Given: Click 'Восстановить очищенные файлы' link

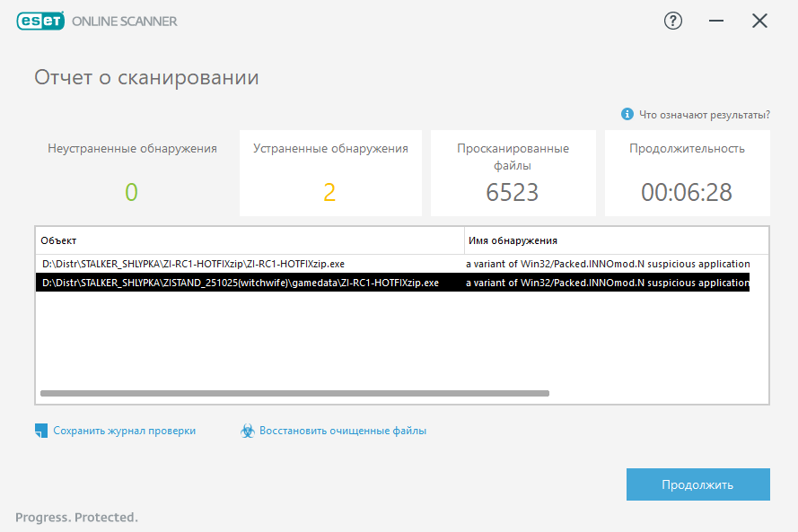Looking at the screenshot, I should coord(343,431).
